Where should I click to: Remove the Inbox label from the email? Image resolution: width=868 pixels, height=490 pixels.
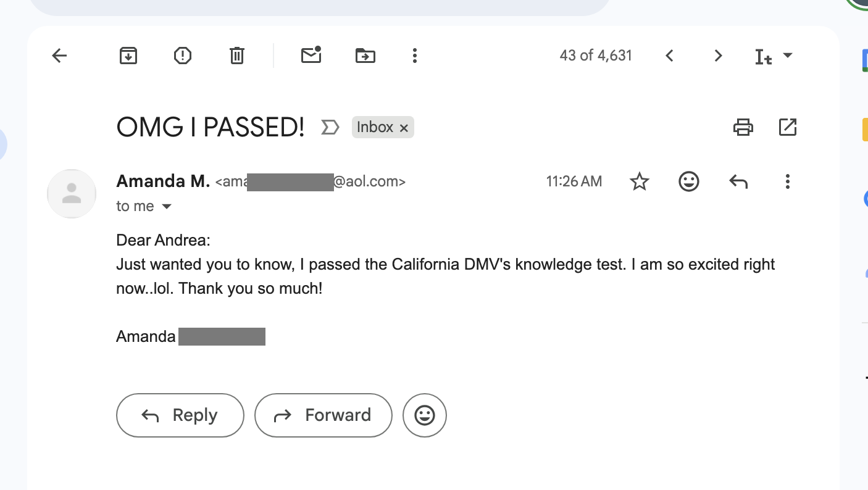click(x=404, y=127)
